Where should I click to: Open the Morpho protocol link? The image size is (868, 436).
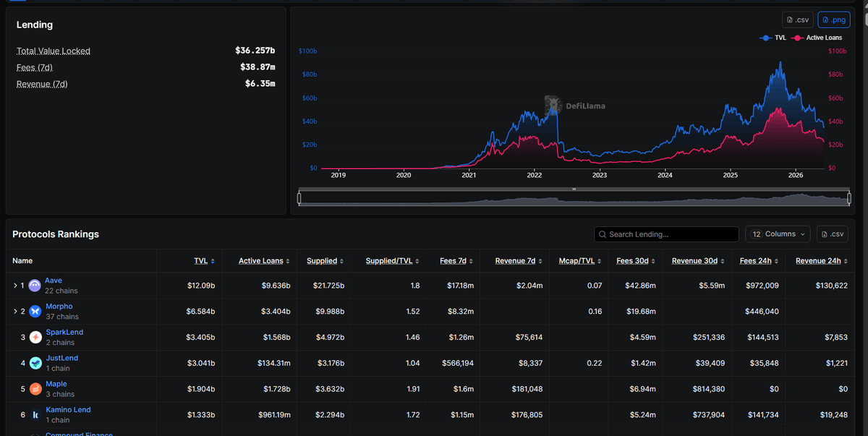59,307
